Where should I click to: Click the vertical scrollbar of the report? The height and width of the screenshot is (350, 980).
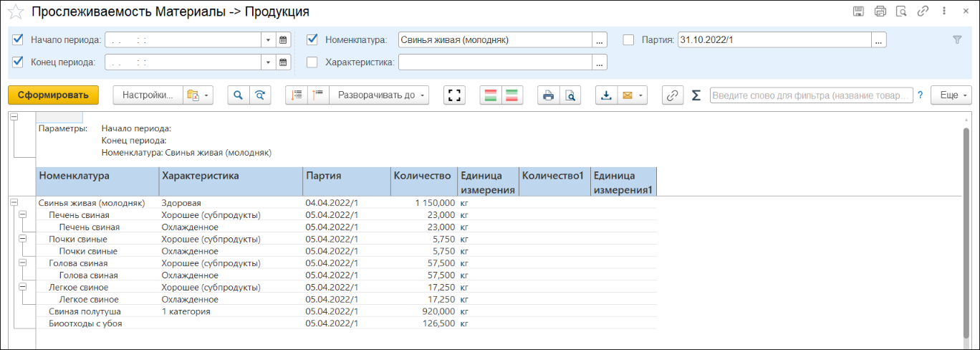click(x=967, y=230)
